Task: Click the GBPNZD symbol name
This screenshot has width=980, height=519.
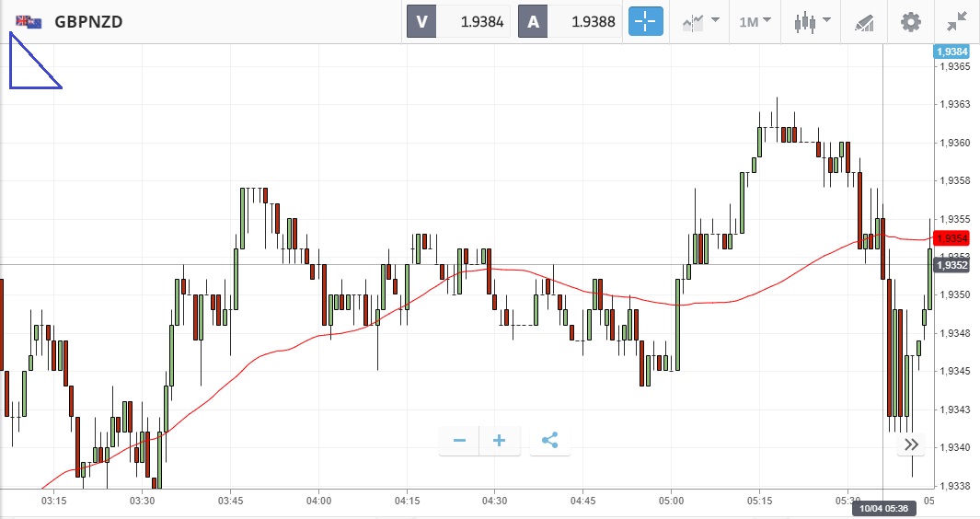Action: tap(88, 22)
